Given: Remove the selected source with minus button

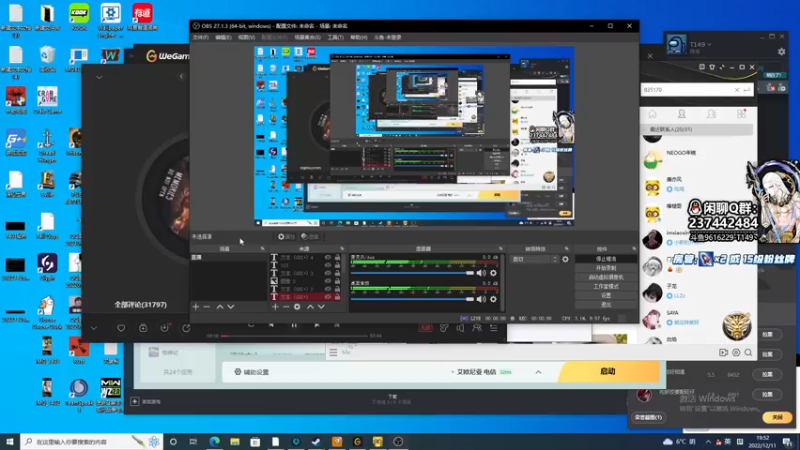Looking at the screenshot, I should (x=286, y=307).
